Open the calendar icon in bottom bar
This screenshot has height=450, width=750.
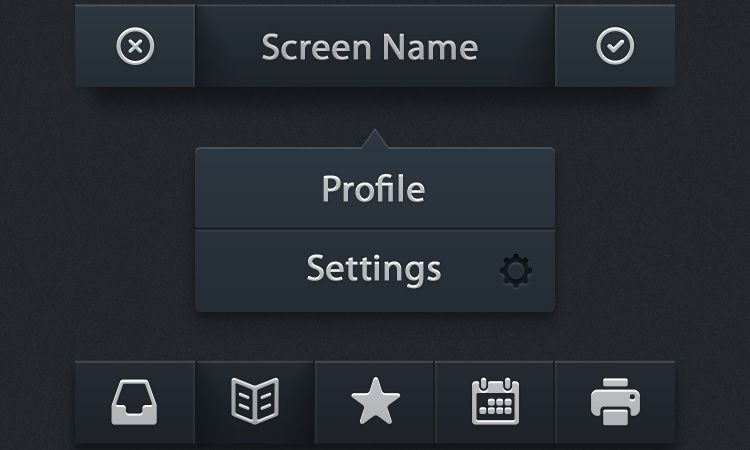[x=496, y=401]
